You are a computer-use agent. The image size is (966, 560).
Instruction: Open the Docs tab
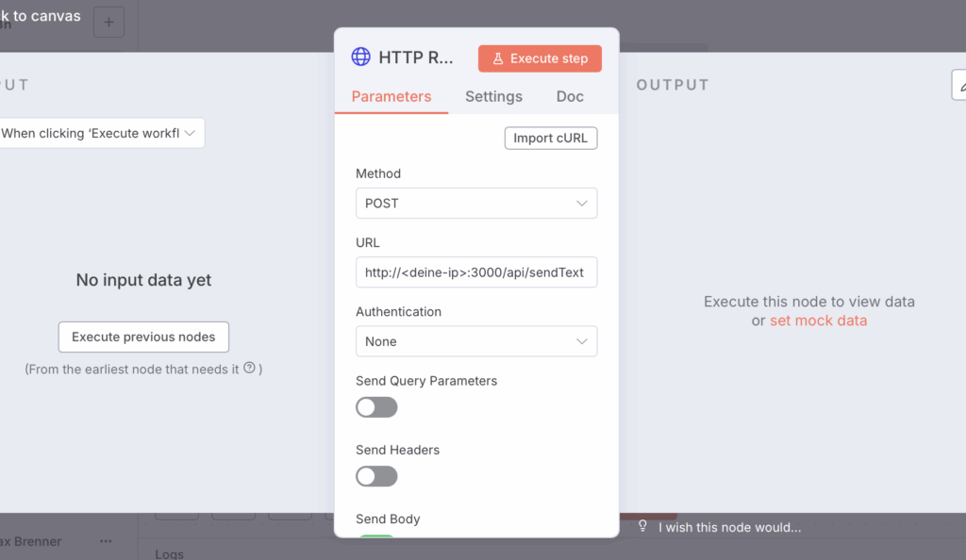(x=570, y=96)
